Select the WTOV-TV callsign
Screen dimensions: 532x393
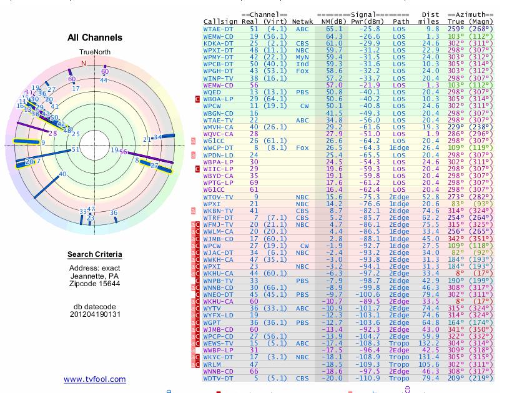click(218, 197)
